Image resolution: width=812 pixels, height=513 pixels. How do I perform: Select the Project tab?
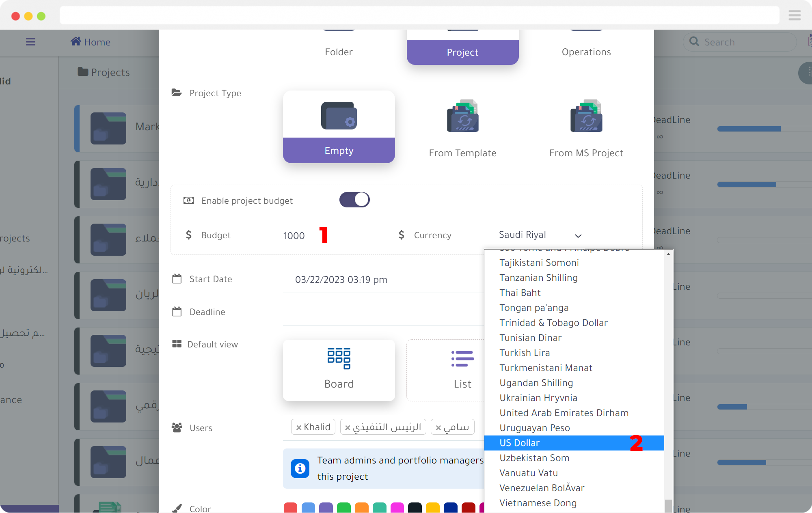tap(462, 52)
